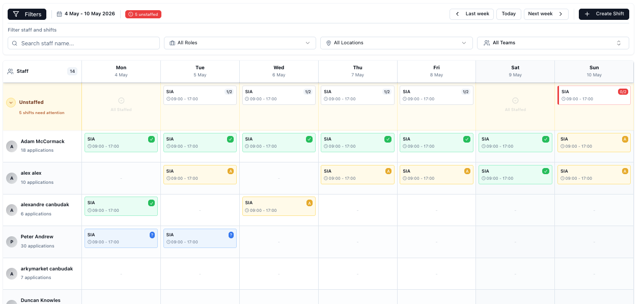Click alex alex's Friday amber A icon
This screenshot has height=304, width=644.
pyautogui.click(x=467, y=171)
